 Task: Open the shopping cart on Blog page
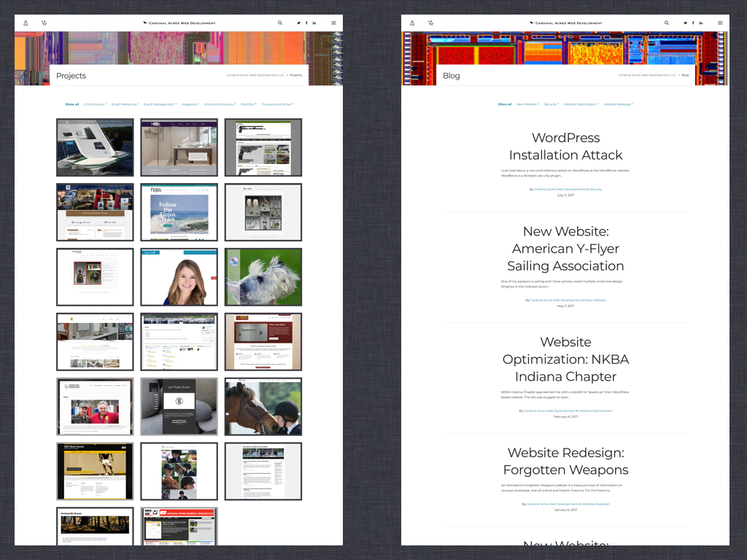click(430, 23)
